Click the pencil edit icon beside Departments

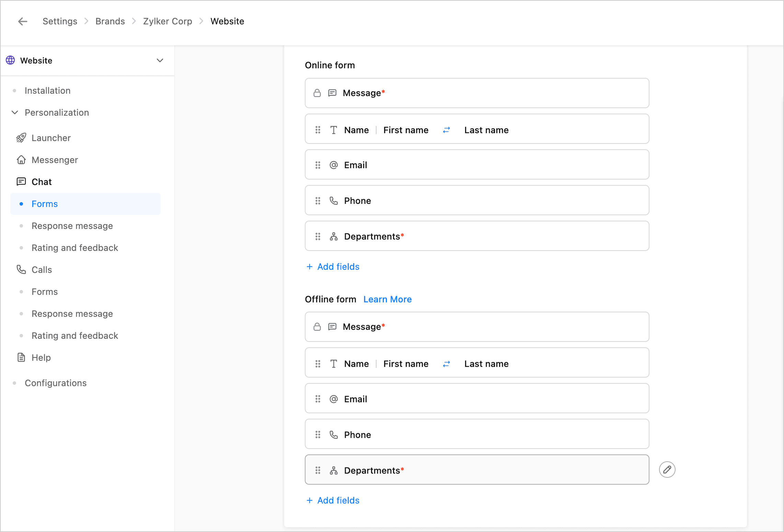667,470
